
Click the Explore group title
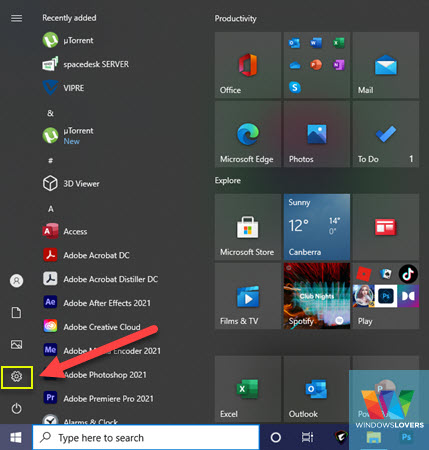pos(228,181)
